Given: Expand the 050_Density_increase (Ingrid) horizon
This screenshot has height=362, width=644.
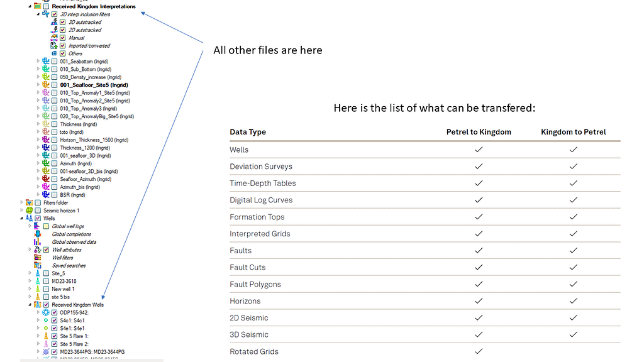Looking at the screenshot, I should point(38,77).
